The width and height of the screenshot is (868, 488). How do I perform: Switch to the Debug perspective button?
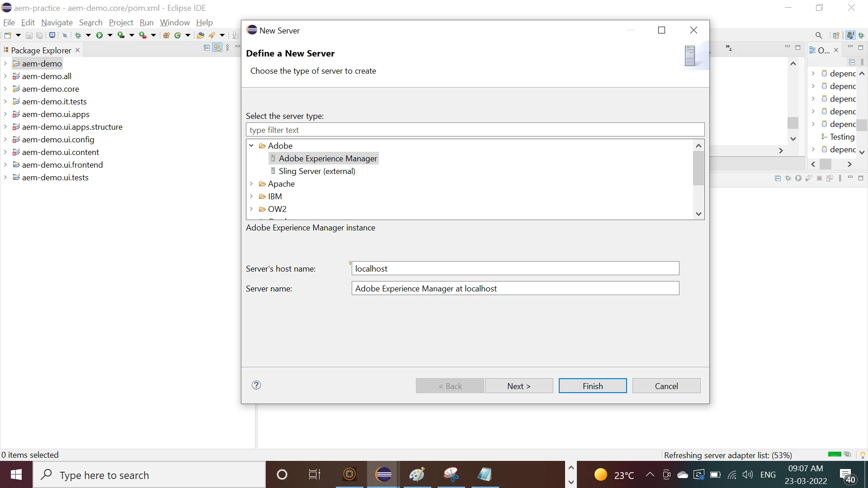click(861, 35)
